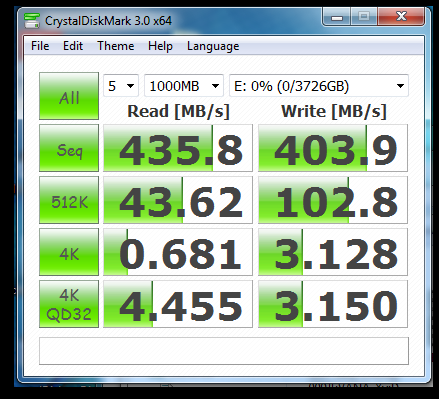The image size is (439, 399).
Task: Close the CrystalDiskMark window
Action: 401,17
